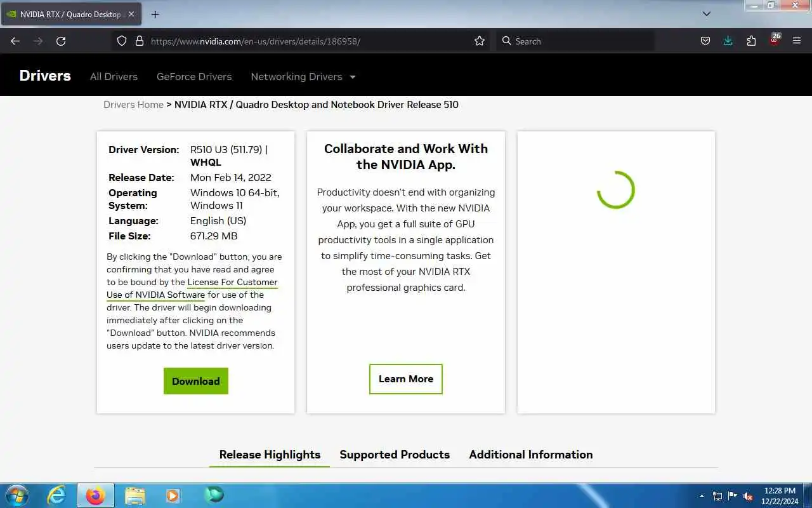Show Firefox downloads panel
This screenshot has width=812, height=508.
pyautogui.click(x=728, y=41)
